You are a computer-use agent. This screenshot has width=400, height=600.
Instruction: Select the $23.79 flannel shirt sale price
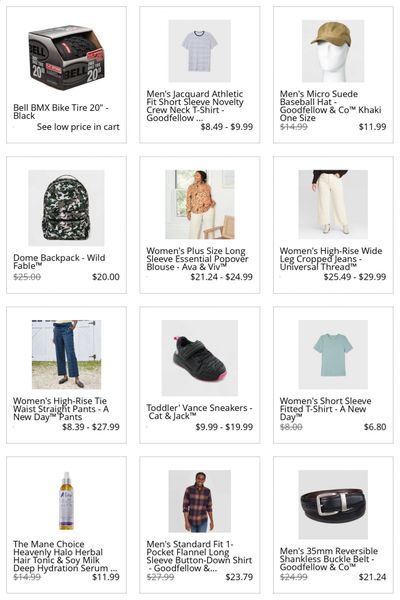tap(239, 577)
